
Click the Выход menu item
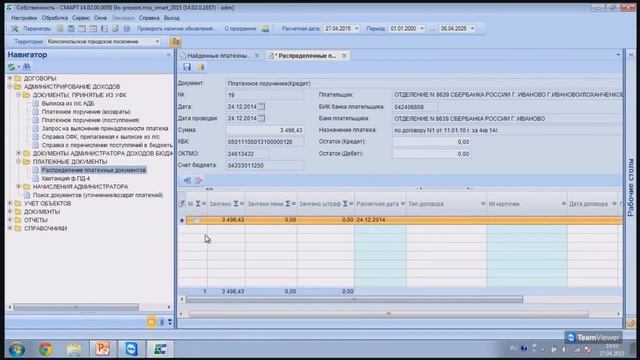pos(171,18)
